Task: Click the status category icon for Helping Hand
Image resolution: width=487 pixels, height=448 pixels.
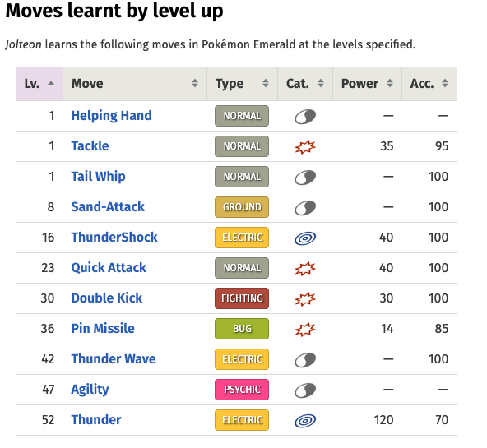Action: (x=305, y=117)
